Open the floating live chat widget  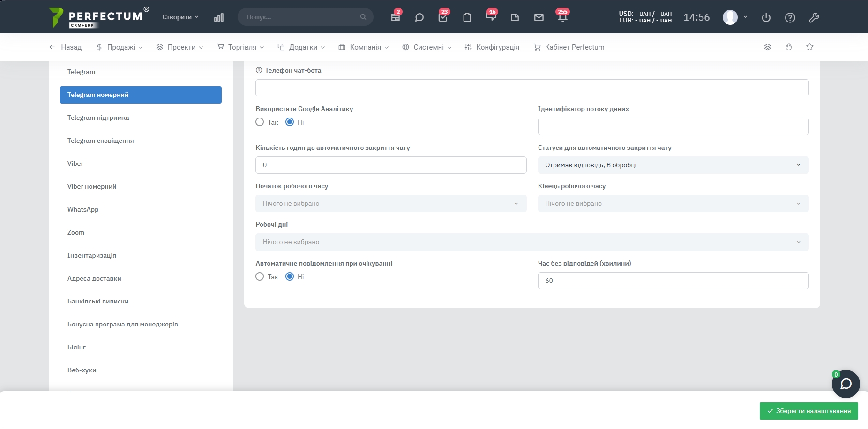coord(846,384)
